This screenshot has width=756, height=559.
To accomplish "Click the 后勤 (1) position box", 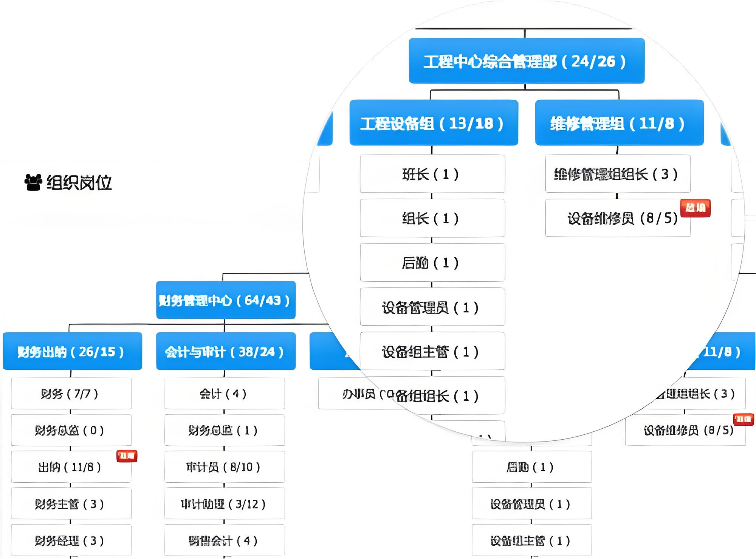I will 433,262.
